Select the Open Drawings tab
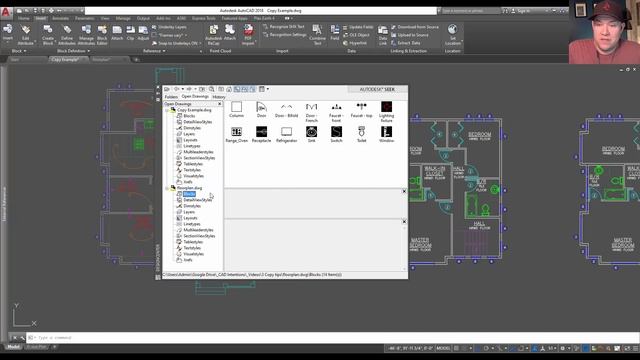This screenshot has height=360, width=640. [x=195, y=97]
